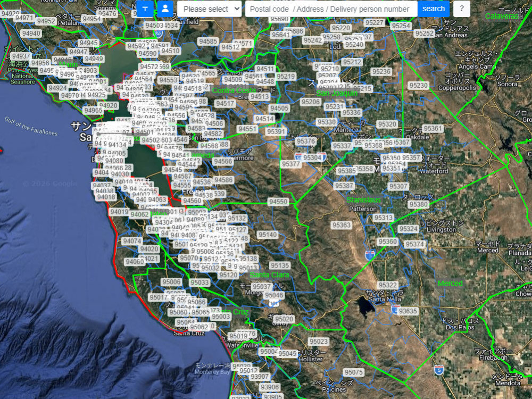Click postal code label 95324
This screenshot has width=532, height=399.
(x=408, y=229)
